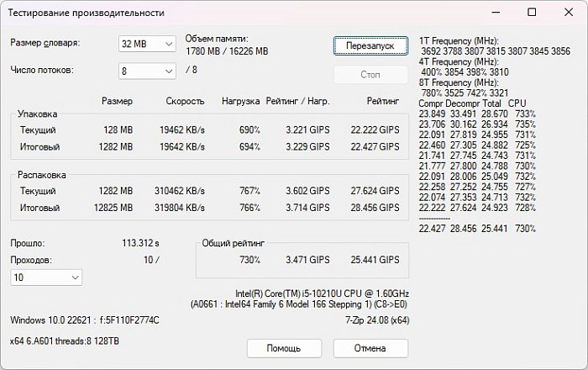Click compression current load 690%
This screenshot has height=370, width=588.
coord(249,129)
